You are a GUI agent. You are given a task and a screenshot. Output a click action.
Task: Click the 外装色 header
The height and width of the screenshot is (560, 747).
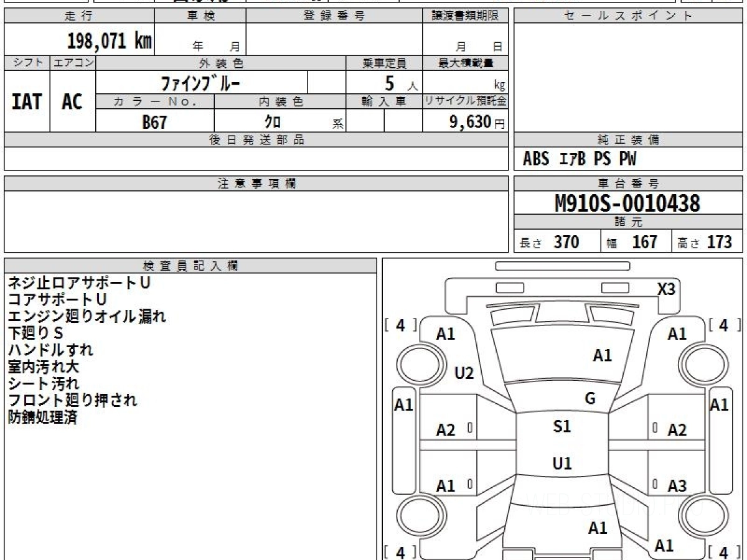click(x=221, y=63)
